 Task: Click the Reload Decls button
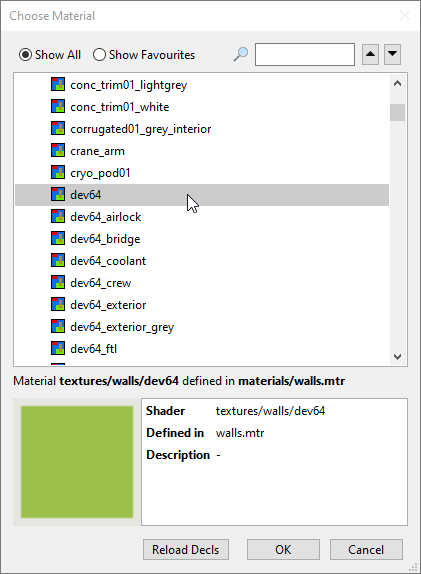coord(186,549)
